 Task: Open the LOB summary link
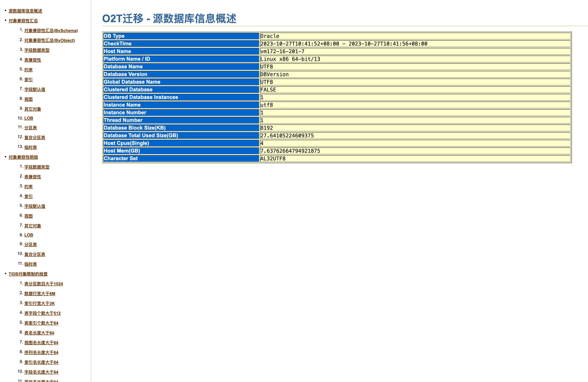pyautogui.click(x=28, y=118)
